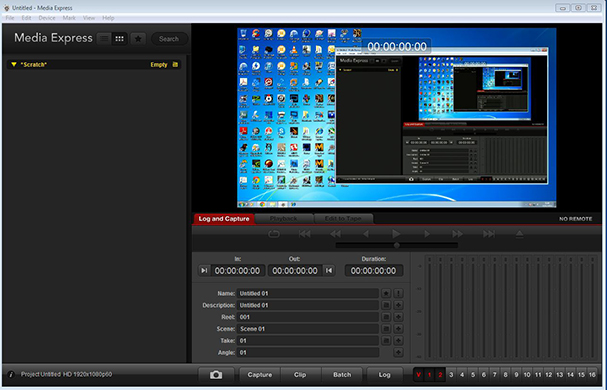Click the shuttle slider knob
Screen dimensions: 607x390
[x=396, y=245]
